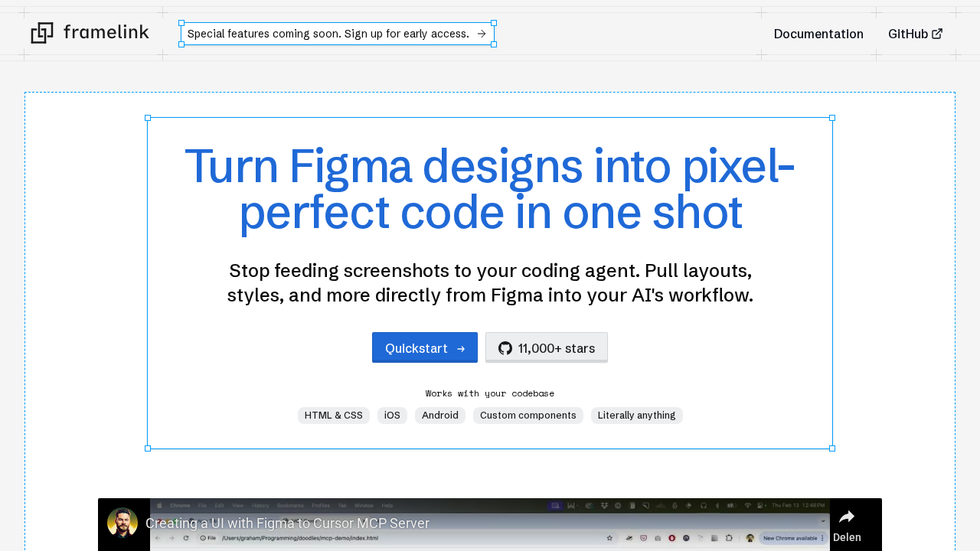This screenshot has height=551, width=980.
Task: Open the Chrome profile avatar menu
Action: coord(750,537)
